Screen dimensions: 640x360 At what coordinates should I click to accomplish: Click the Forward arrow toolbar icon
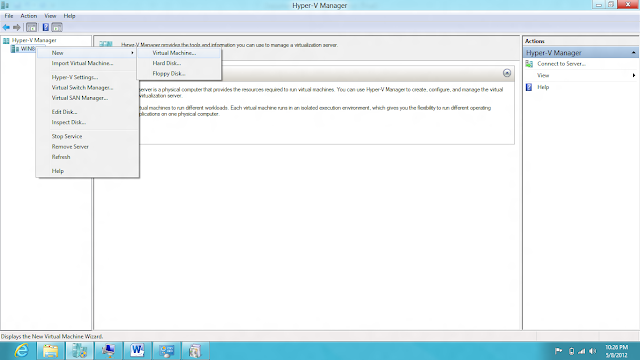(x=17, y=27)
